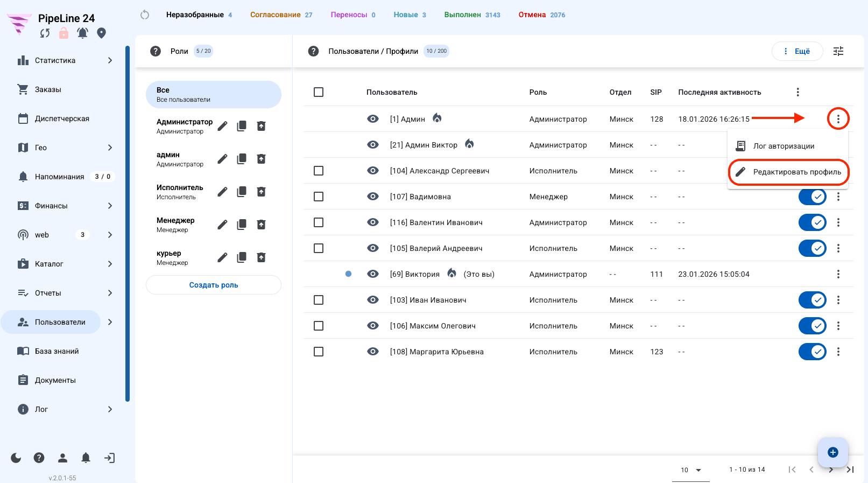Image resolution: width=868 pixels, height=483 pixels.
Task: Go to last page of pagination
Action: 850,470
